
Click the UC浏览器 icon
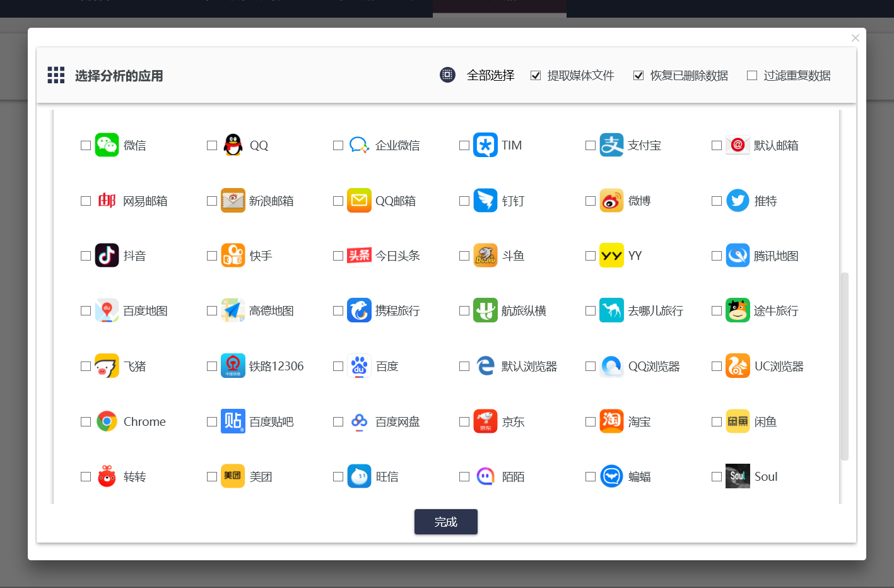738,366
